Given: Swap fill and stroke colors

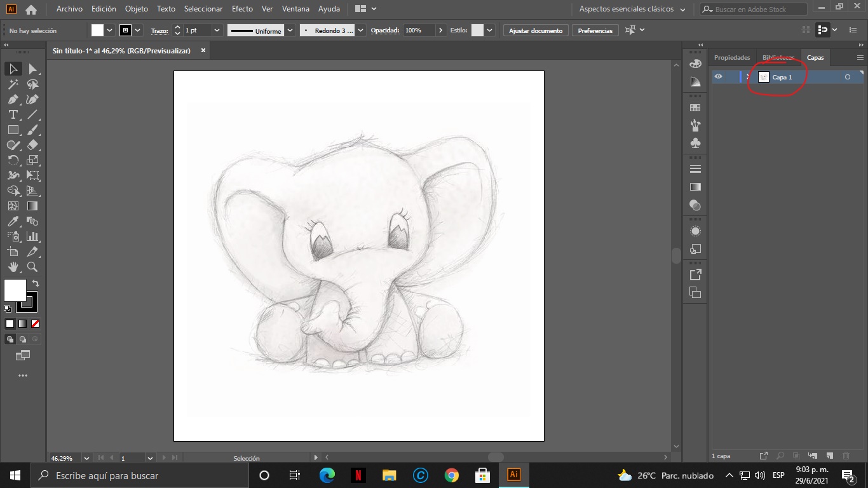Looking at the screenshot, I should [36, 283].
